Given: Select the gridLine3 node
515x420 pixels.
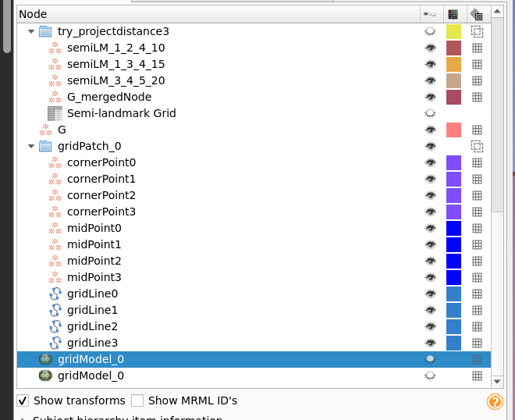Looking at the screenshot, I should 92,343.
